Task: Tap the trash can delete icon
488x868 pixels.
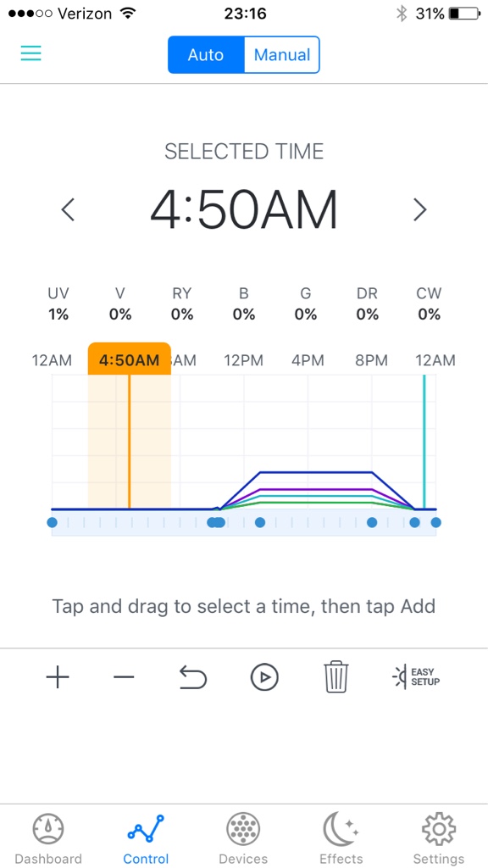Action: [x=336, y=676]
